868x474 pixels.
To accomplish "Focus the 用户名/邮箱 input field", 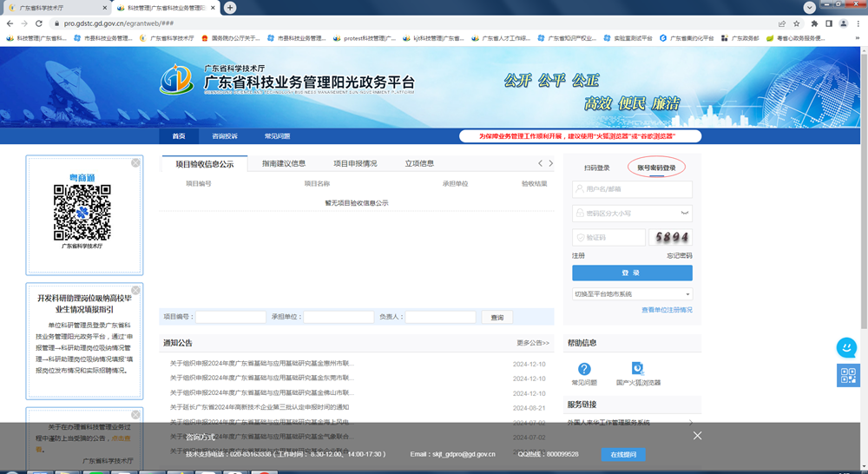I will click(x=632, y=189).
